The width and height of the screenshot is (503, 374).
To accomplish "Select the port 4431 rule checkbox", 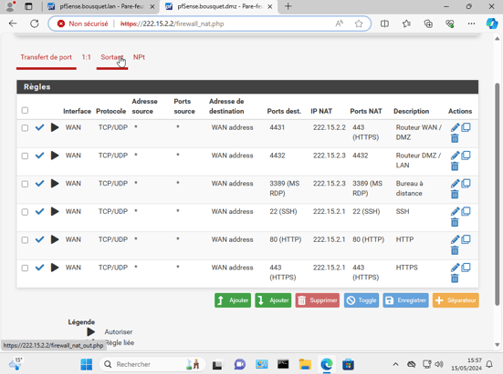I will point(25,128).
